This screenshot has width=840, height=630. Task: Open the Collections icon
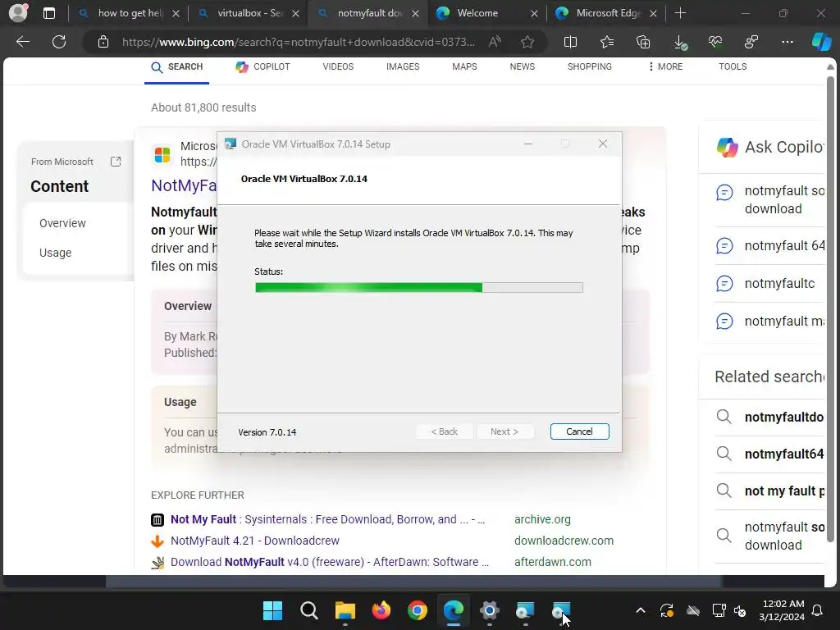(x=643, y=42)
